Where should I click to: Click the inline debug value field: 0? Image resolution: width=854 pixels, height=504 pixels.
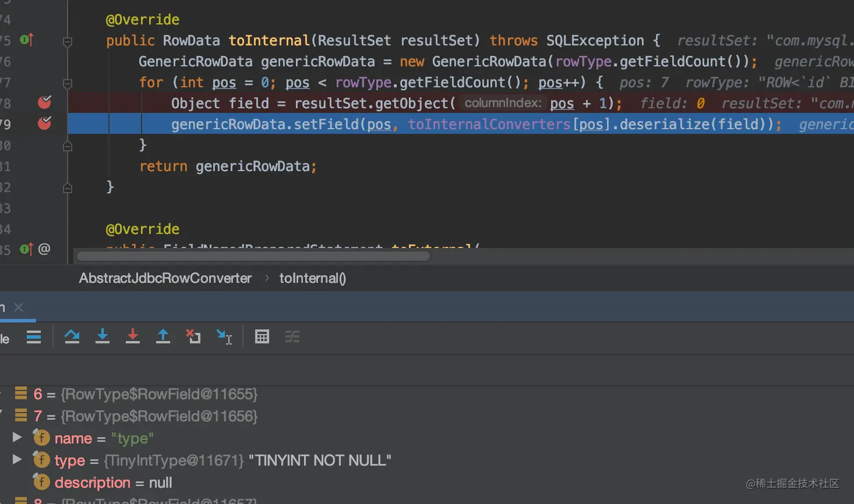coord(673,104)
